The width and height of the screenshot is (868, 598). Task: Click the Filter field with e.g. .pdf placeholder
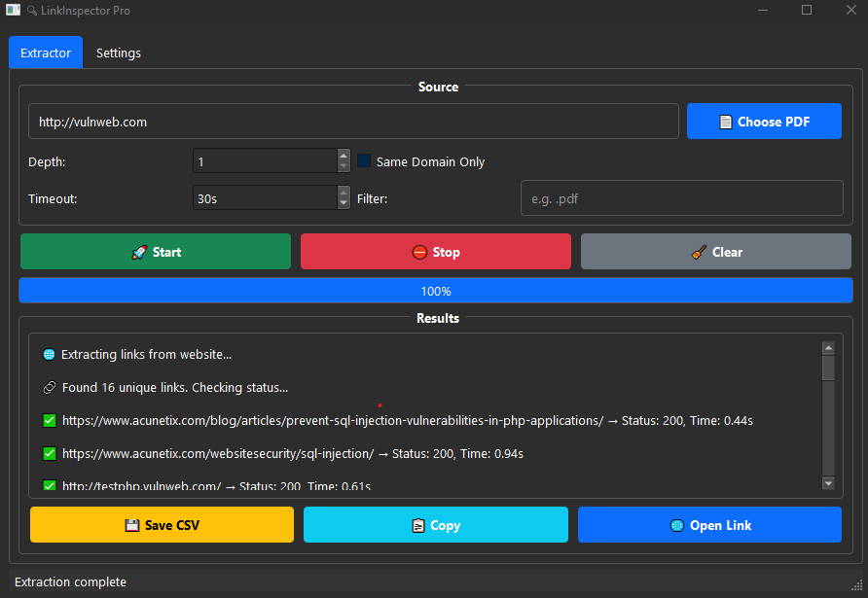click(x=681, y=198)
